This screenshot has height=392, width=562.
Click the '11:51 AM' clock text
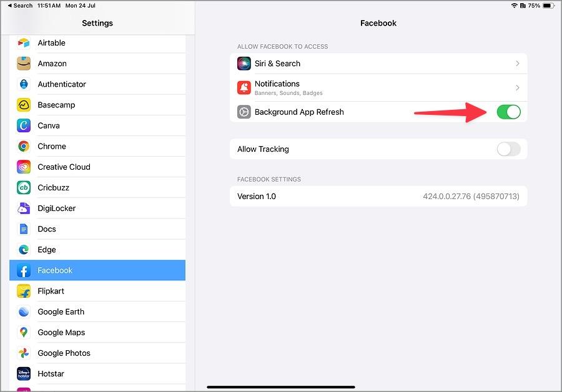(x=49, y=6)
